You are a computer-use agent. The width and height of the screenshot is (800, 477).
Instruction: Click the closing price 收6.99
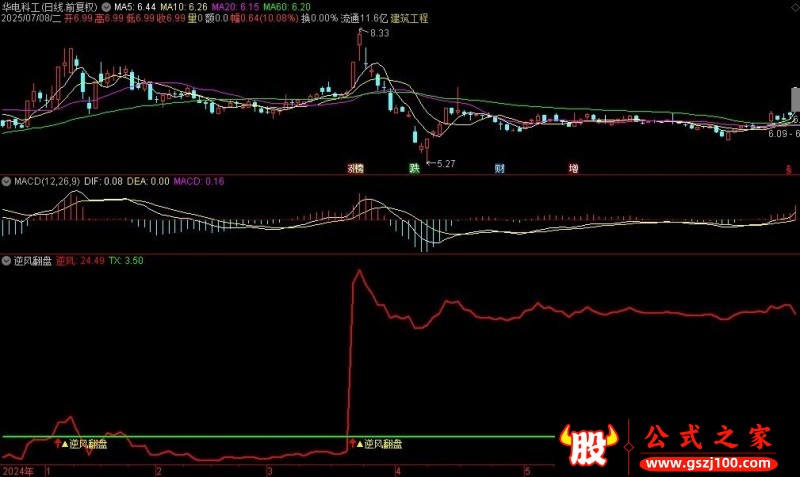171,18
